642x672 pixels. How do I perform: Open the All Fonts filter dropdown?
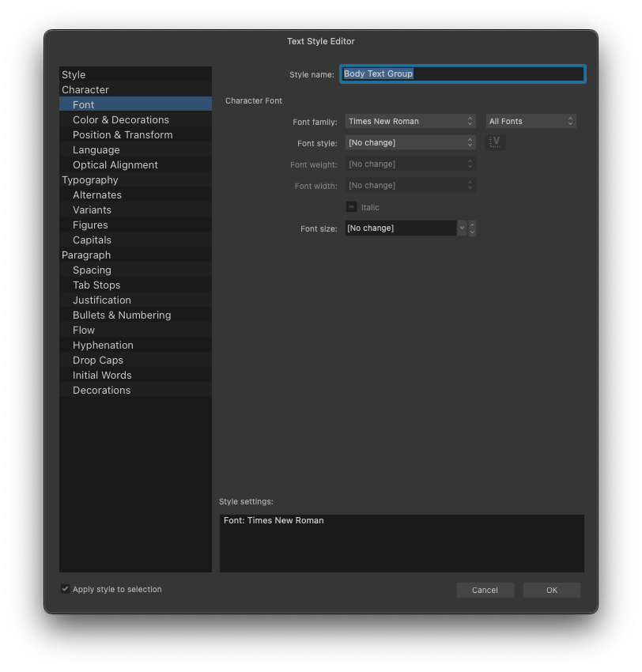coord(531,121)
